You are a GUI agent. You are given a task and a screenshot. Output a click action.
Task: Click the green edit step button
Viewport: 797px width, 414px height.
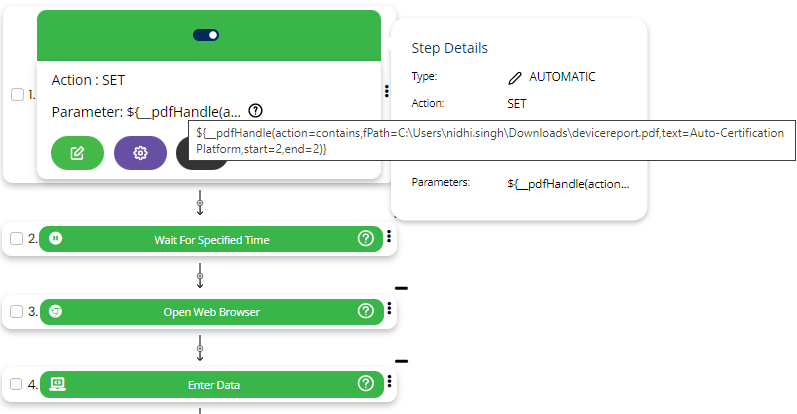click(77, 153)
